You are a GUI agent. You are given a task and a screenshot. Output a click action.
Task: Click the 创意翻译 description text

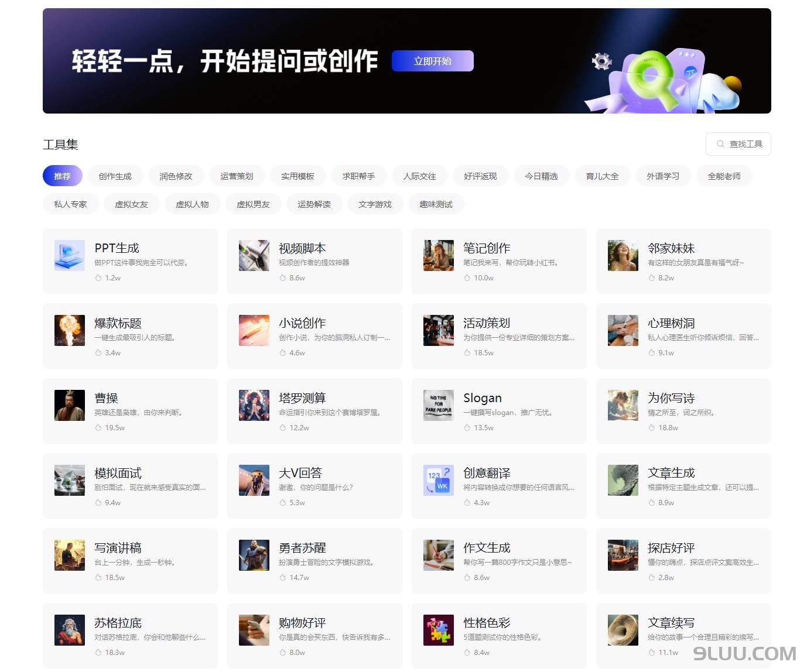(519, 487)
